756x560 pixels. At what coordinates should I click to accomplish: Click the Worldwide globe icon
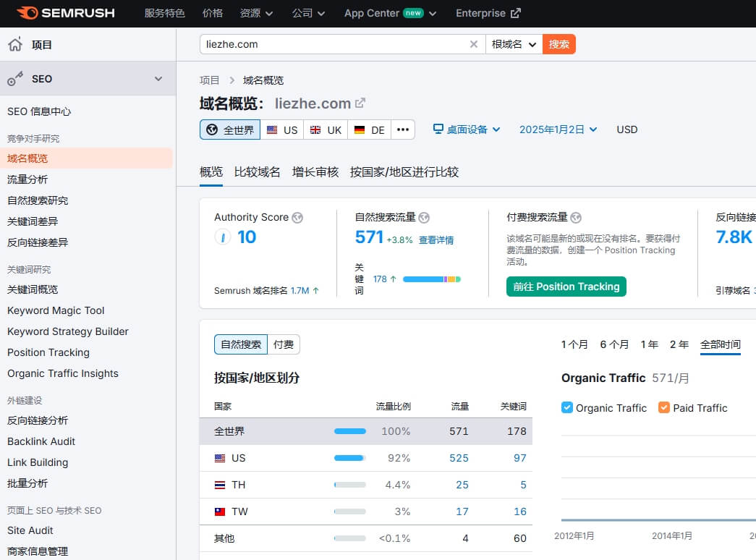pyautogui.click(x=212, y=130)
